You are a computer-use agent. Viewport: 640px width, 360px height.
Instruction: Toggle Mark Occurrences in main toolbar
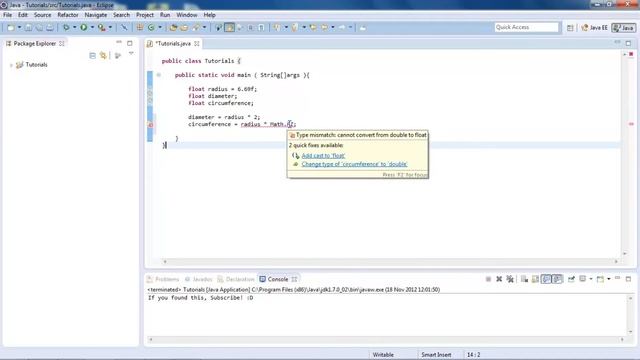[x=230, y=28]
